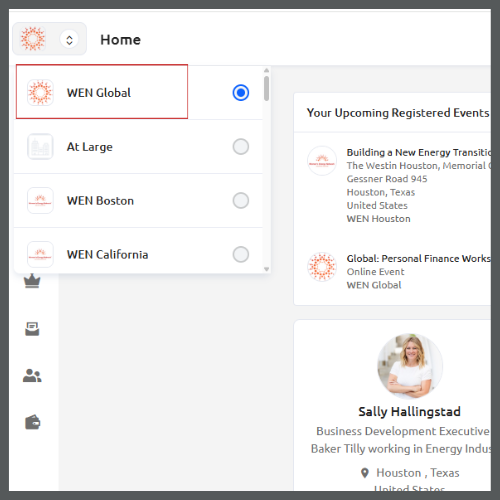Select the At Large radio button

[241, 147]
